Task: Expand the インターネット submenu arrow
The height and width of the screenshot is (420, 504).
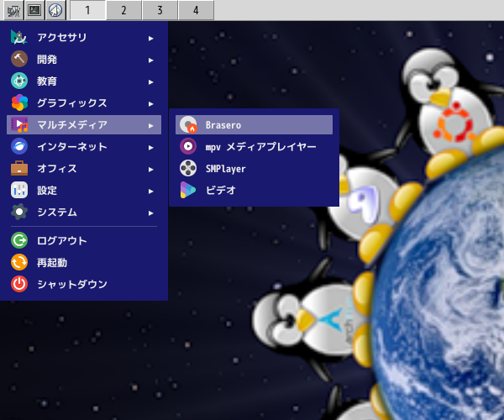Action: tap(150, 148)
